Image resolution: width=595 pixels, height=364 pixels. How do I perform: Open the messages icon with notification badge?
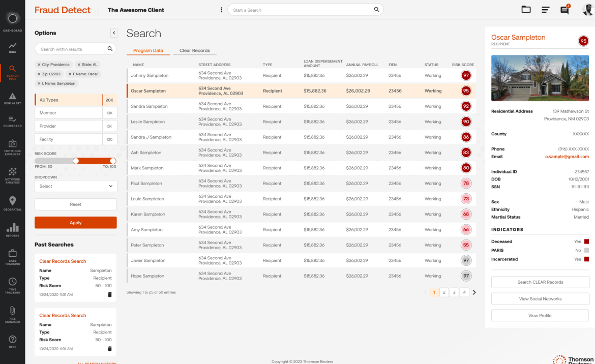coord(564,10)
